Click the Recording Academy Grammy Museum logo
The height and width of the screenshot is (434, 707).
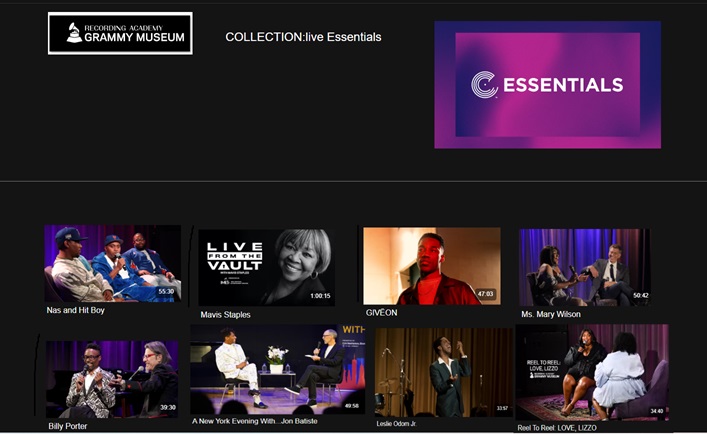120,33
